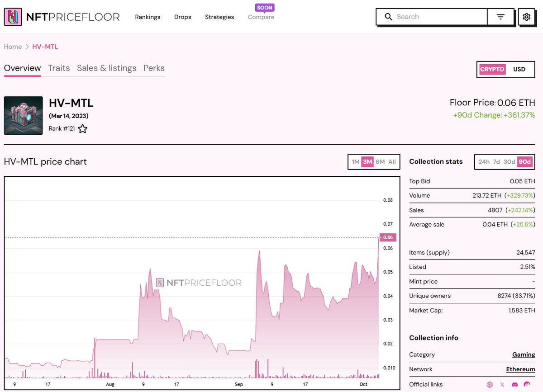Switch prices to USD
The height and width of the screenshot is (392, 543).
tap(519, 69)
